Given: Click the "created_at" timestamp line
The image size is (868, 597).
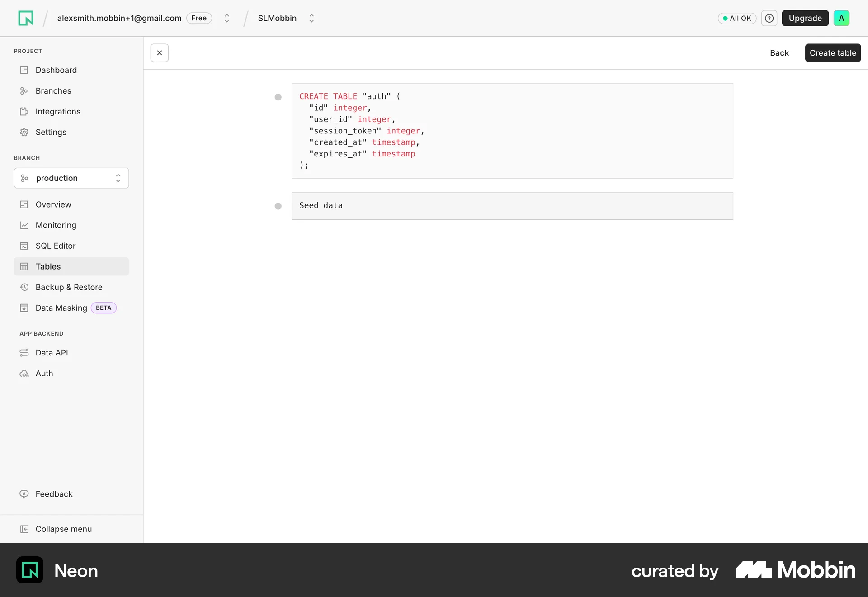Looking at the screenshot, I should coord(364,142).
